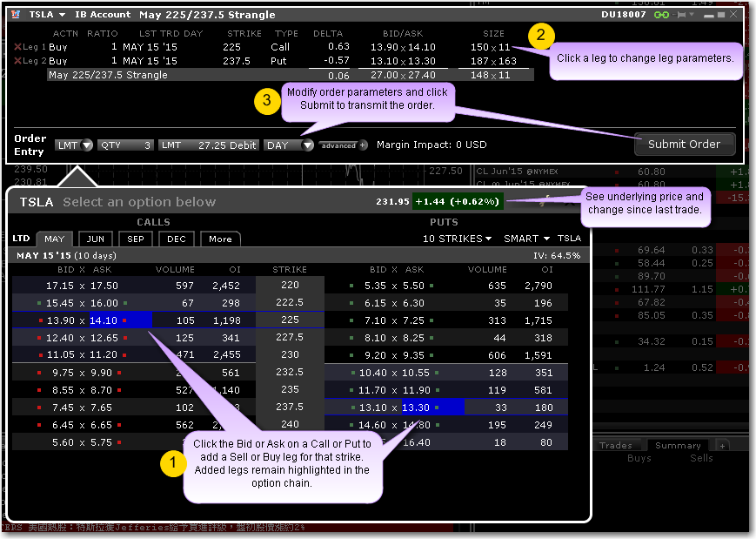Viewport: 756px width, 539px height.
Task: Click Leg 1 type Call
Action: tap(279, 47)
